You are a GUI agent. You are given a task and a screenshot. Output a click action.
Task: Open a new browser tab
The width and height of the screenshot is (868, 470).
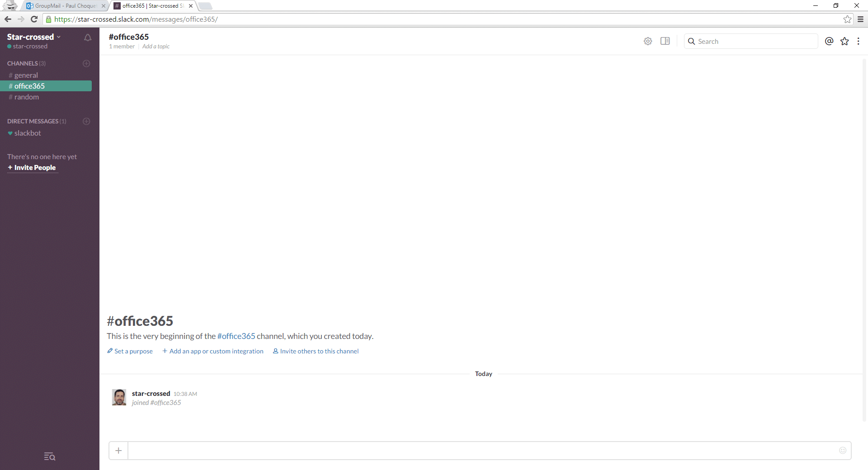point(205,6)
